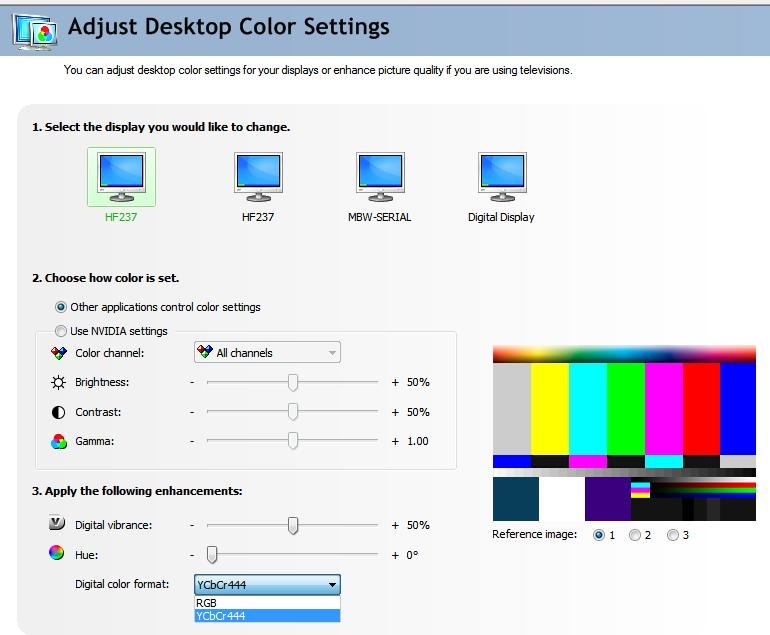Pick the Digital Display monitor icon

(501, 177)
